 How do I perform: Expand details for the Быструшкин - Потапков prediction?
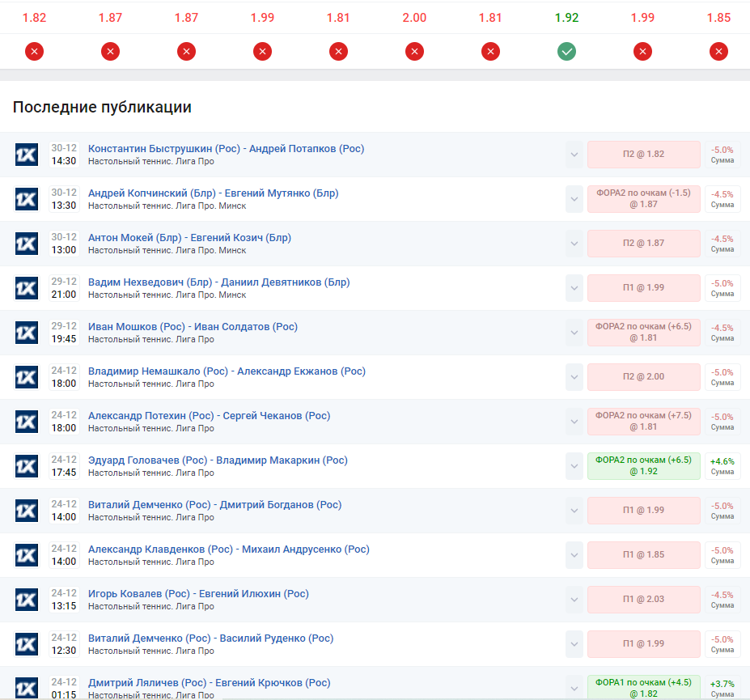(574, 155)
